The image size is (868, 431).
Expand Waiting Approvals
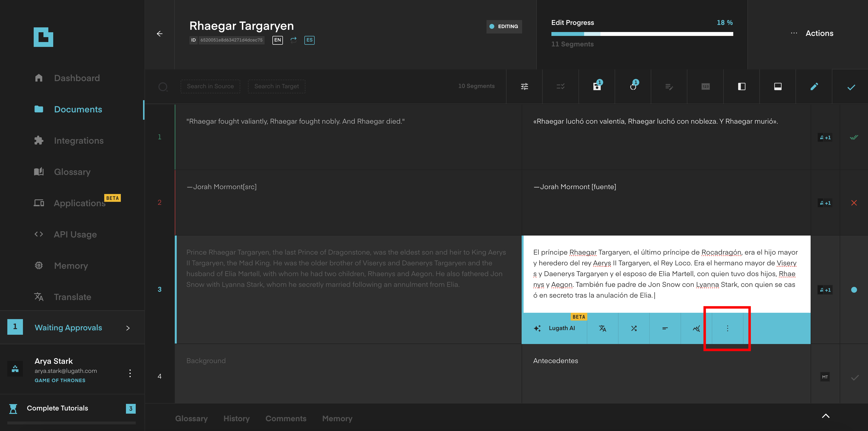(72, 327)
